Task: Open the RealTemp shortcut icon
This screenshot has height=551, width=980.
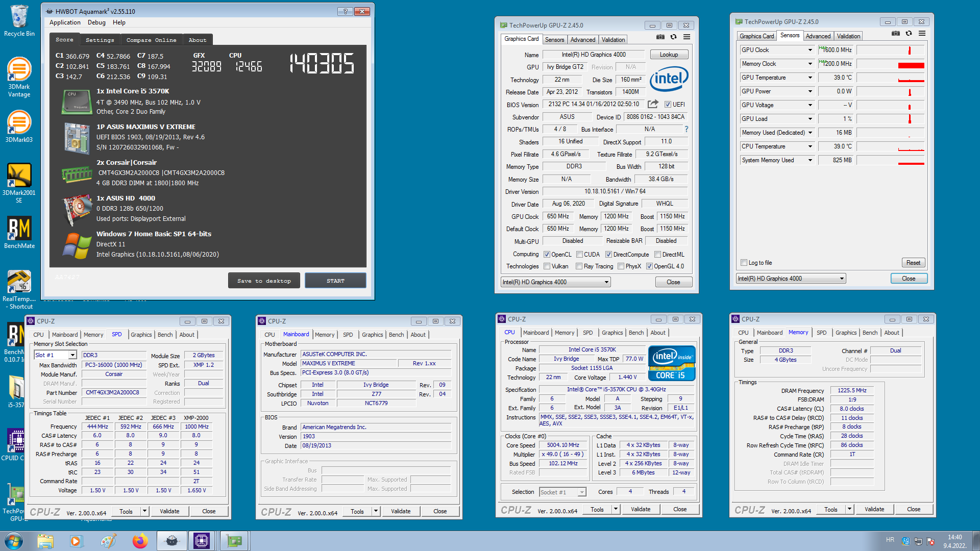Action: point(19,289)
